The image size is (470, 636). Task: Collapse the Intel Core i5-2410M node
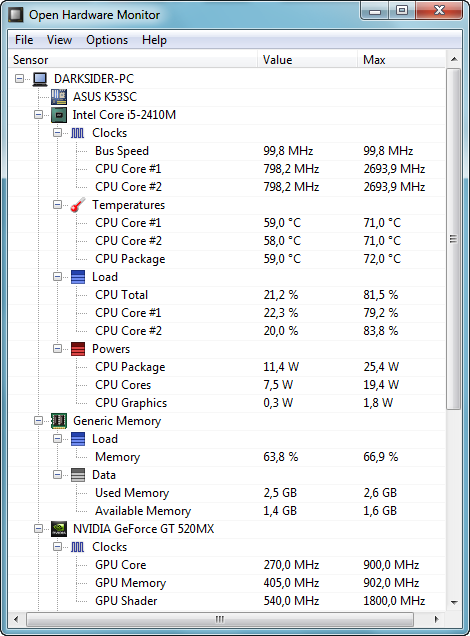tap(38, 115)
